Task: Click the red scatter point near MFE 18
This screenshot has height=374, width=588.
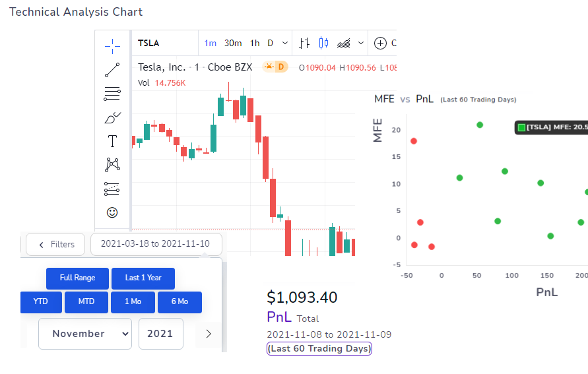Action: pos(414,141)
